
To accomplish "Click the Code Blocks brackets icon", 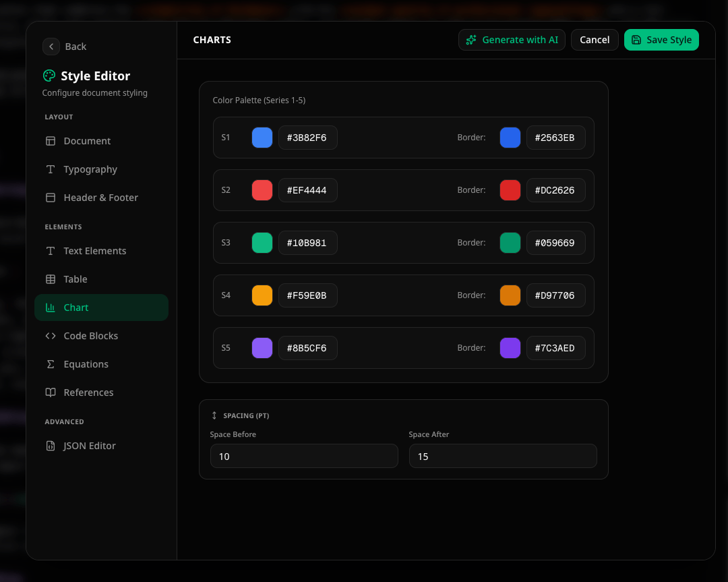I will click(51, 337).
